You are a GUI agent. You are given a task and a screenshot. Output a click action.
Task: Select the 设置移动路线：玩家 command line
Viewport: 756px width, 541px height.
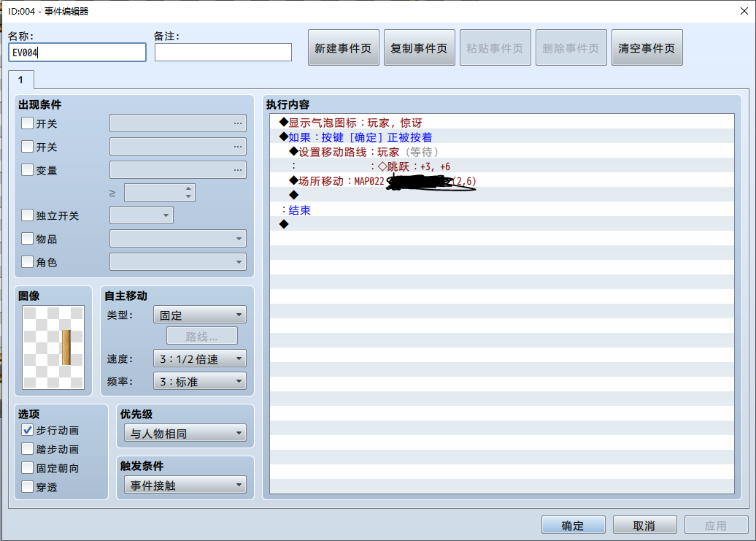click(x=502, y=152)
